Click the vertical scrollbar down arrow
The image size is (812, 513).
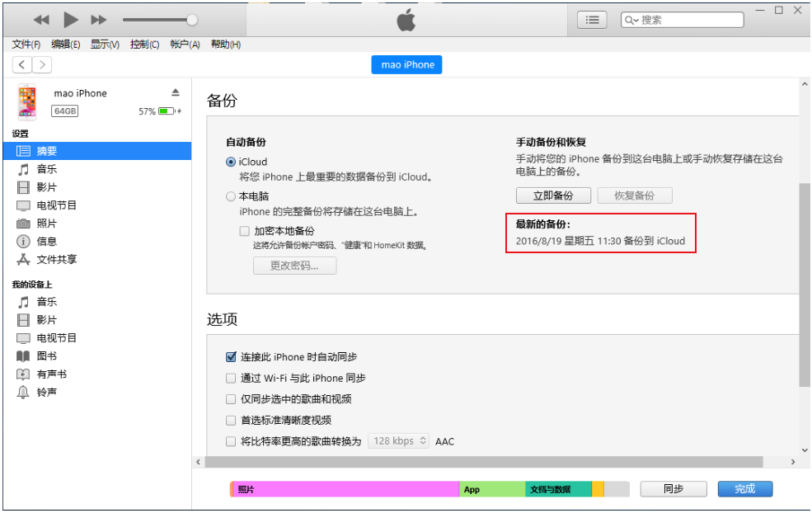[805, 450]
